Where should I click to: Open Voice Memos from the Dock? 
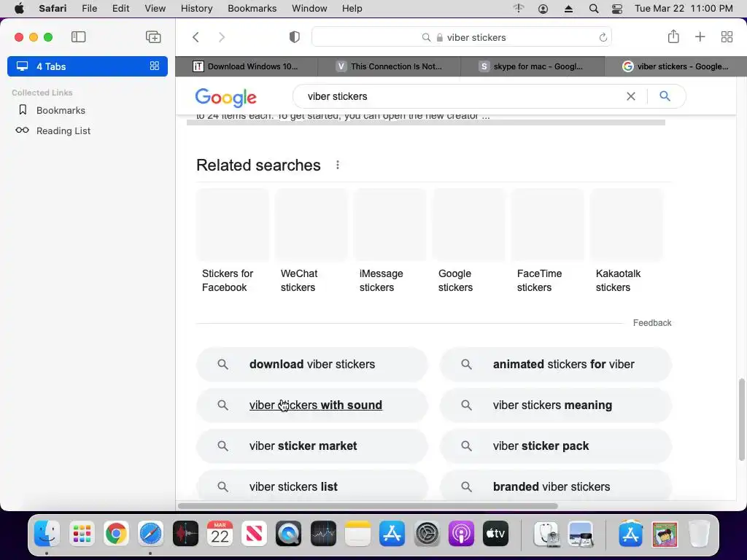point(185,533)
